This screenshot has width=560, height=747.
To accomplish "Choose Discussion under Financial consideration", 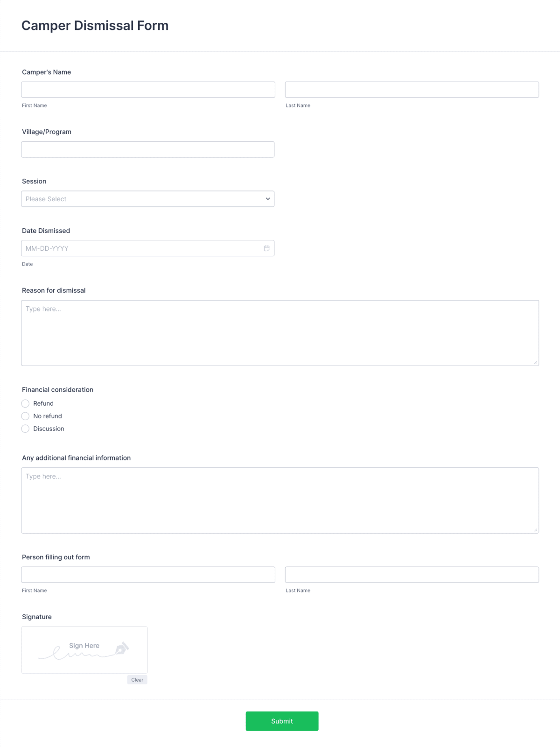I will pos(25,429).
